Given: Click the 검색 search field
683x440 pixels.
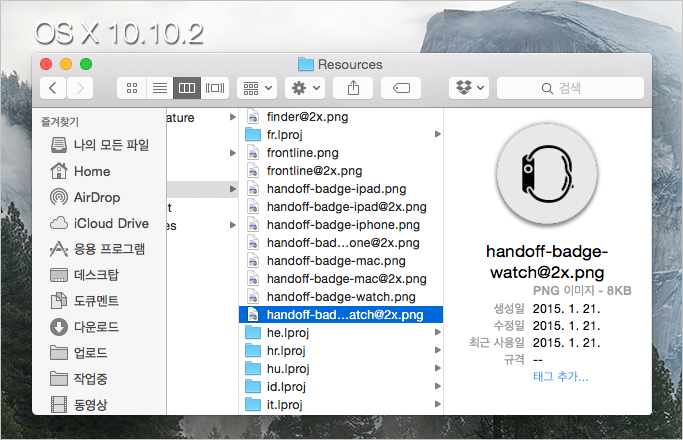Looking at the screenshot, I should (x=570, y=88).
